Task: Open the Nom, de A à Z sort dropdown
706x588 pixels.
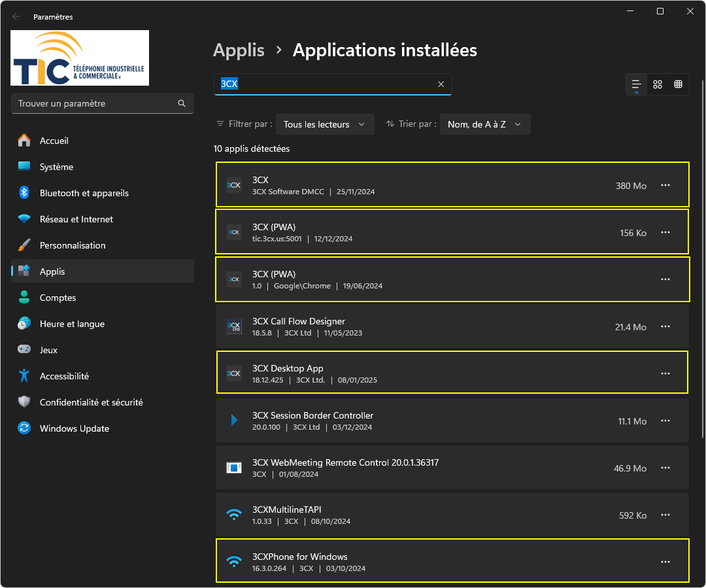Action: point(485,124)
